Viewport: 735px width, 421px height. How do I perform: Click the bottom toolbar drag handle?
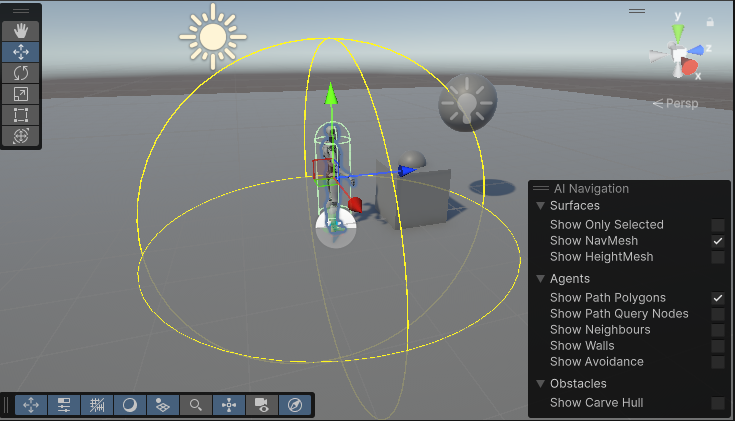pos(7,405)
